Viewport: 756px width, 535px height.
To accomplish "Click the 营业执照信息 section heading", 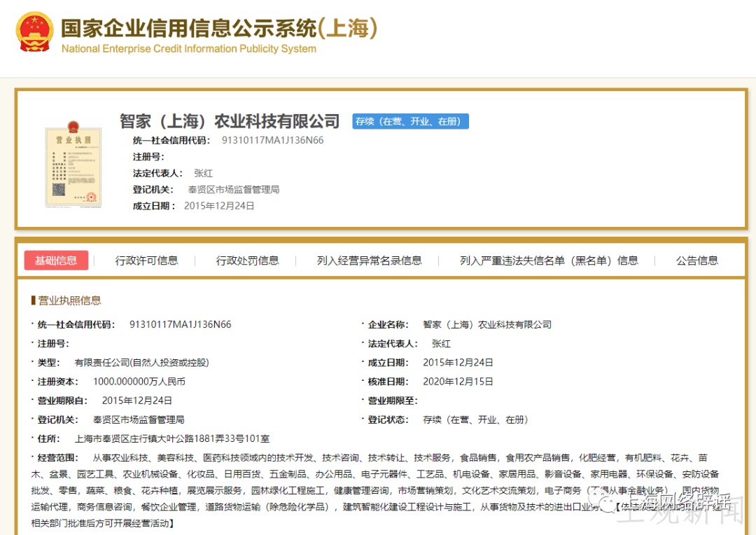I will pyautogui.click(x=69, y=300).
